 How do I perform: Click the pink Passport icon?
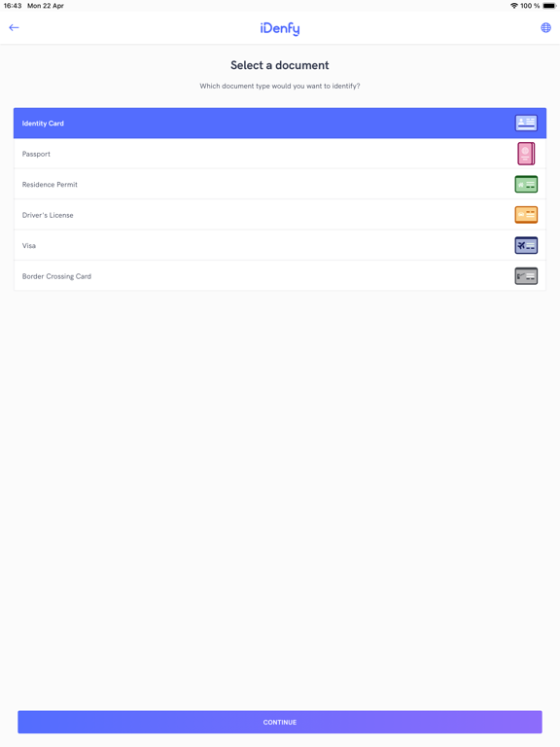[x=526, y=154]
